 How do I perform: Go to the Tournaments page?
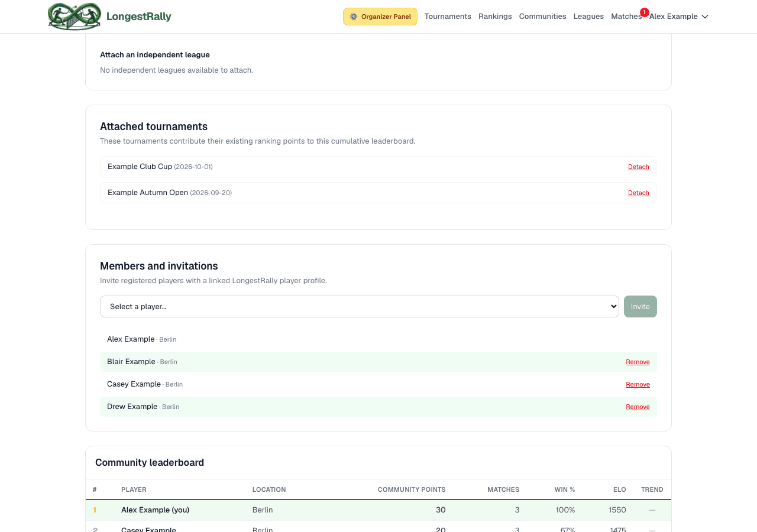tap(448, 17)
